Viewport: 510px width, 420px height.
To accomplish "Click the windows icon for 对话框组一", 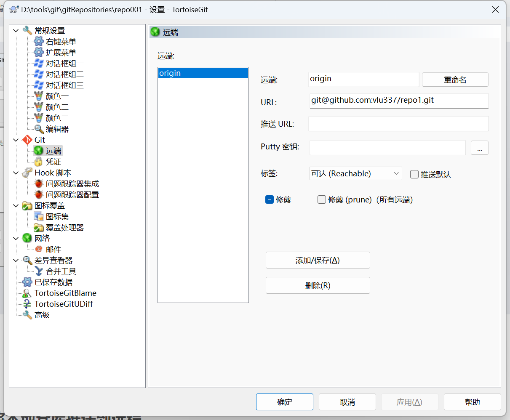I will 39,63.
